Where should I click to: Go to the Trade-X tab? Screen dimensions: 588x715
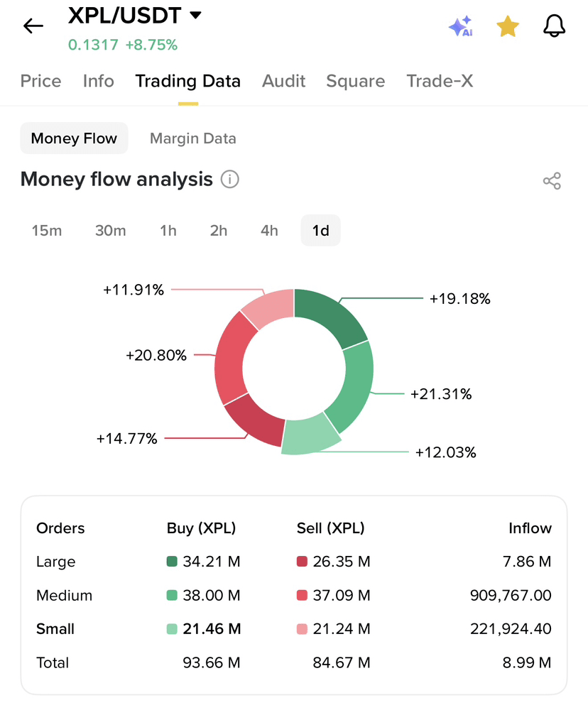point(440,81)
